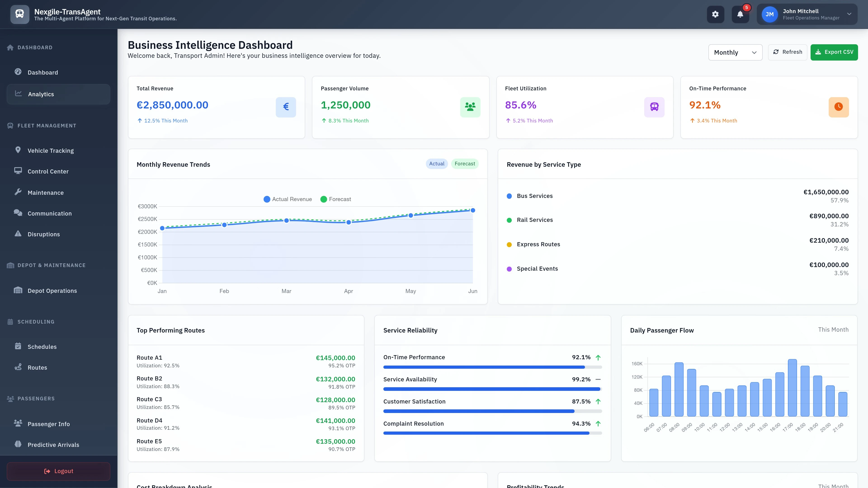
Task: Open the Schedules calendar icon
Action: coord(19,347)
